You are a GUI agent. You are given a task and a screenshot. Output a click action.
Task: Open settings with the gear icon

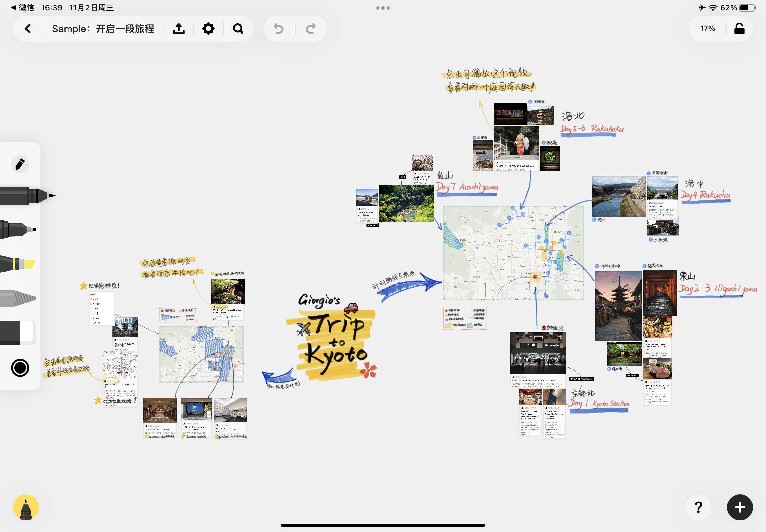(208, 29)
